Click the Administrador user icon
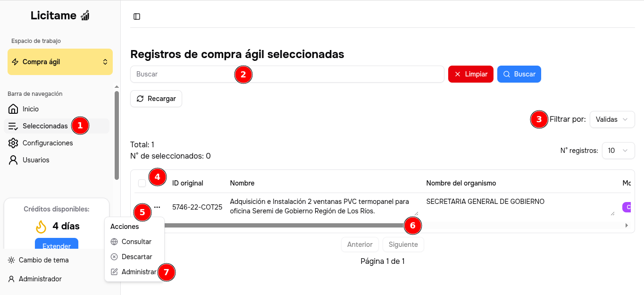The height and width of the screenshot is (295, 644). tap(11, 279)
